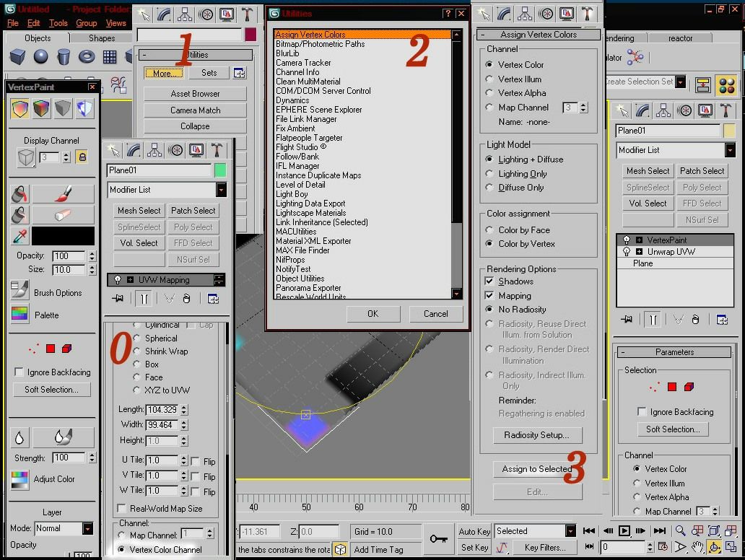
Task: Open the Brush Options icon
Action: point(19,289)
